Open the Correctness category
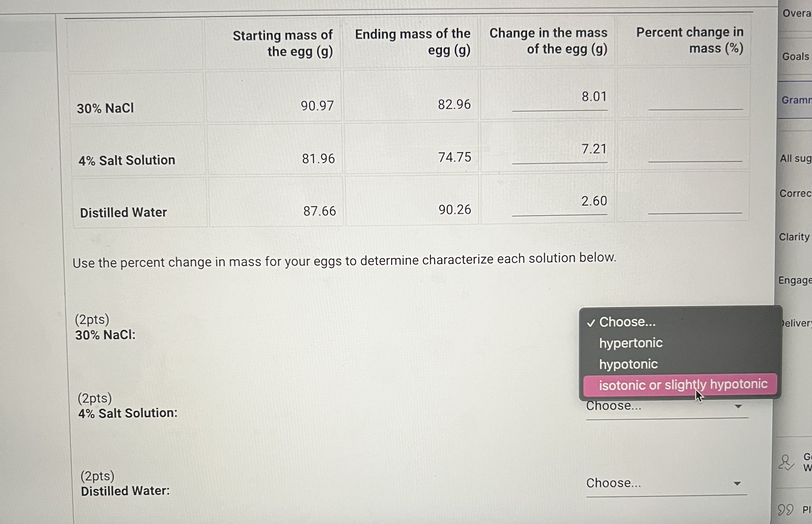Image resolution: width=812 pixels, height=524 pixels. [795, 193]
